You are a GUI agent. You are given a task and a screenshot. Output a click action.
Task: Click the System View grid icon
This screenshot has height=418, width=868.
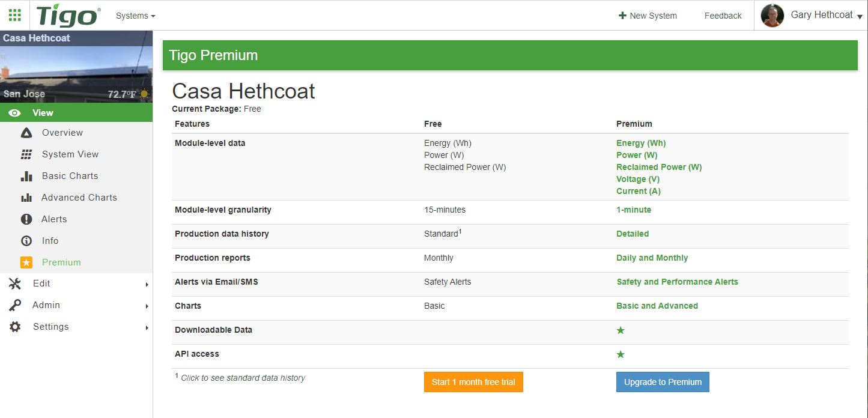pos(26,154)
